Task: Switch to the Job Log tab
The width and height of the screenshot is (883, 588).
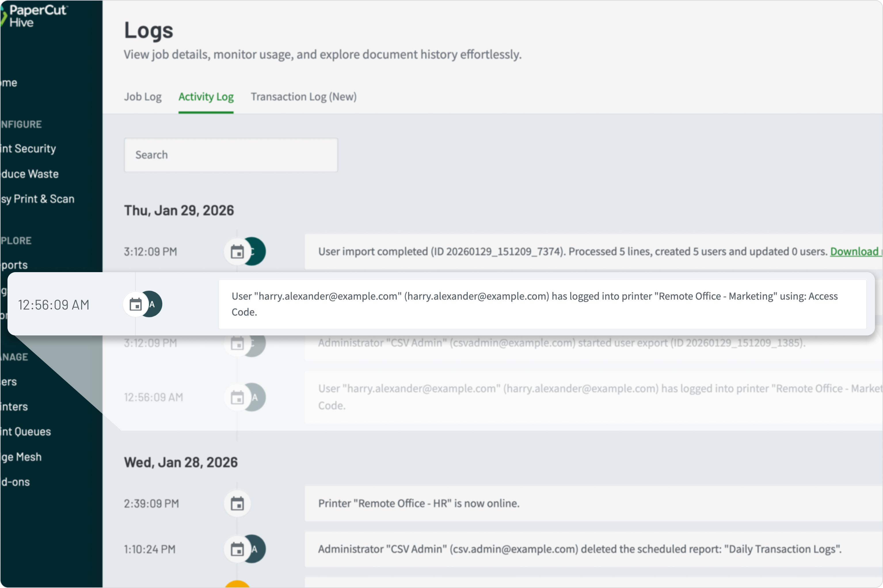Action: pyautogui.click(x=142, y=97)
